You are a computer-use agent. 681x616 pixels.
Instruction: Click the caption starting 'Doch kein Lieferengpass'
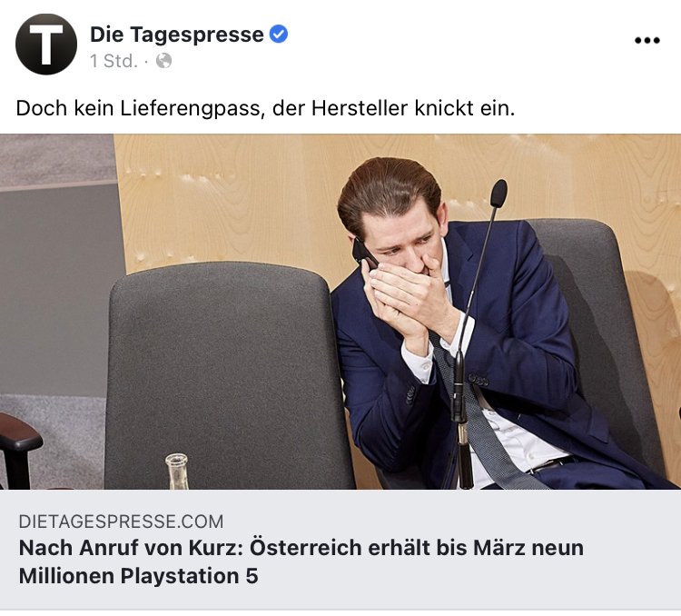265,109
